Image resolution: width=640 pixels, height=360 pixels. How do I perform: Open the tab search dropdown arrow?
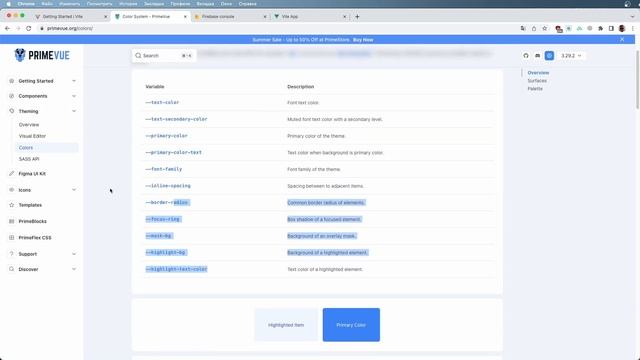pyautogui.click(x=632, y=17)
